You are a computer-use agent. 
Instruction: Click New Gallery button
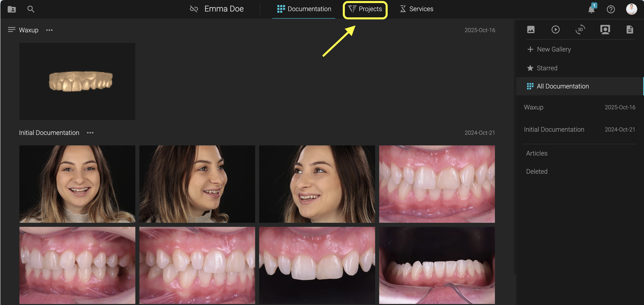click(549, 49)
